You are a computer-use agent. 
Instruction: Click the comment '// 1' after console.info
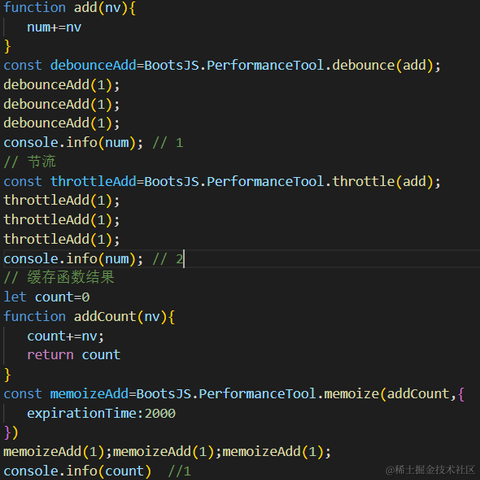tap(168, 143)
